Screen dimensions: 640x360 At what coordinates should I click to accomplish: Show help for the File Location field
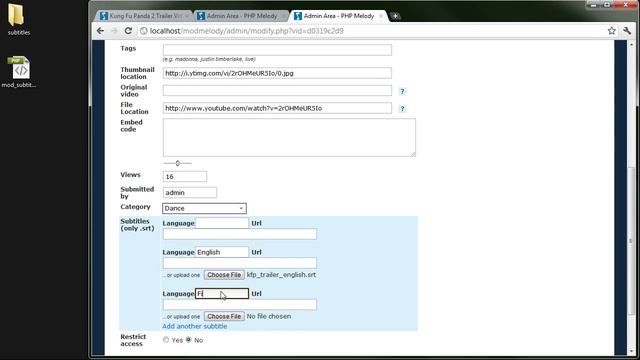pos(402,109)
